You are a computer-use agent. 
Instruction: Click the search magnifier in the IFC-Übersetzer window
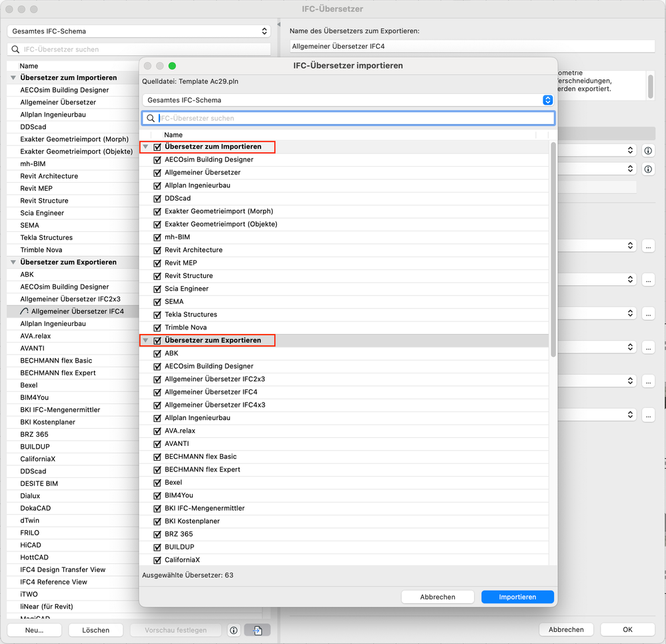point(15,49)
